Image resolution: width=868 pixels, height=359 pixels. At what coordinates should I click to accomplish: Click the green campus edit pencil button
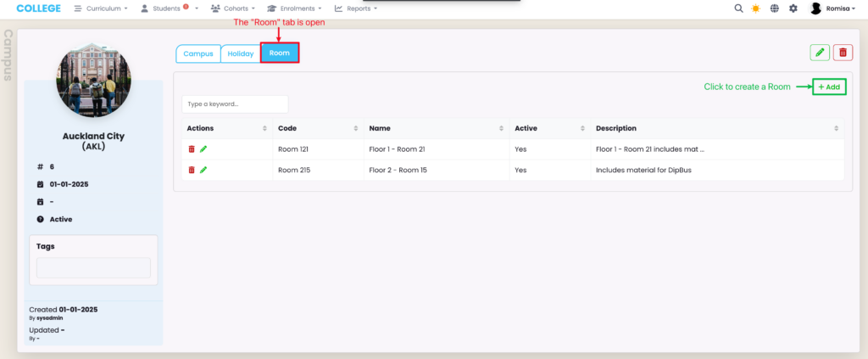pos(820,53)
